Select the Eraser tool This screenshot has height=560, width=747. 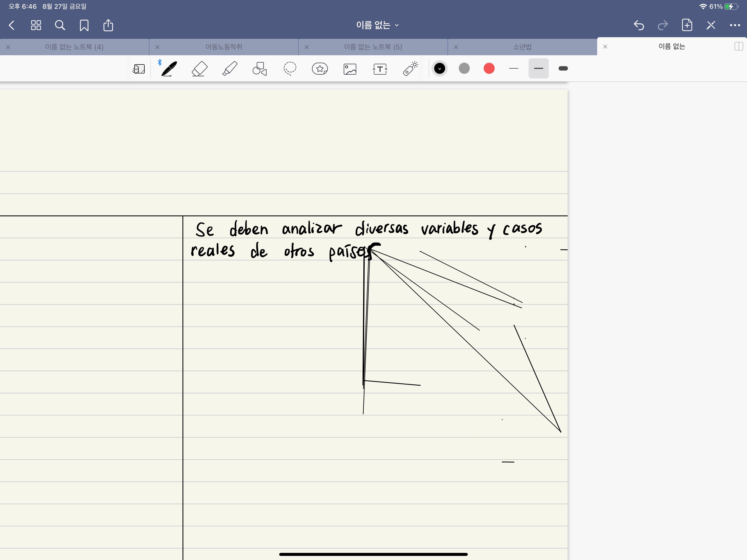(x=199, y=69)
